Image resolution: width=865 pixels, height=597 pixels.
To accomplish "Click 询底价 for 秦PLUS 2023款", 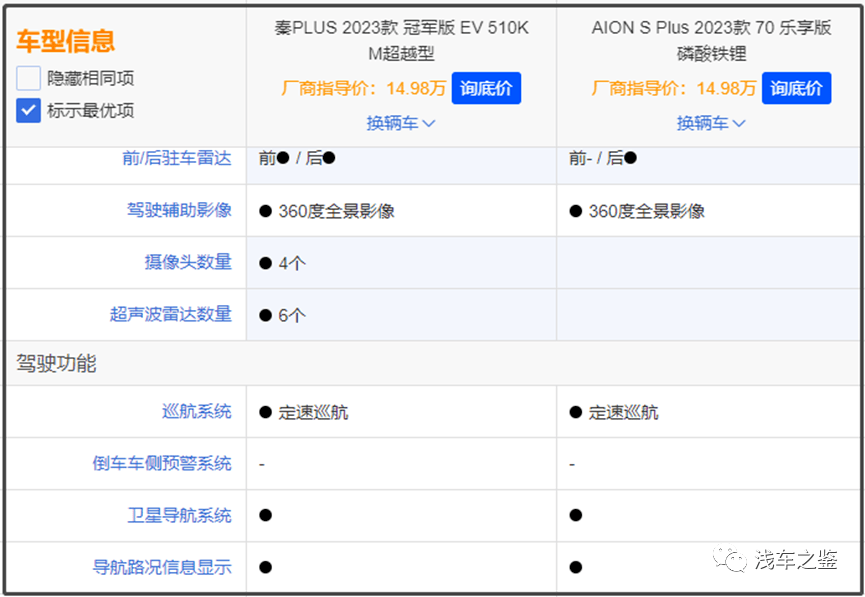I will (x=486, y=88).
